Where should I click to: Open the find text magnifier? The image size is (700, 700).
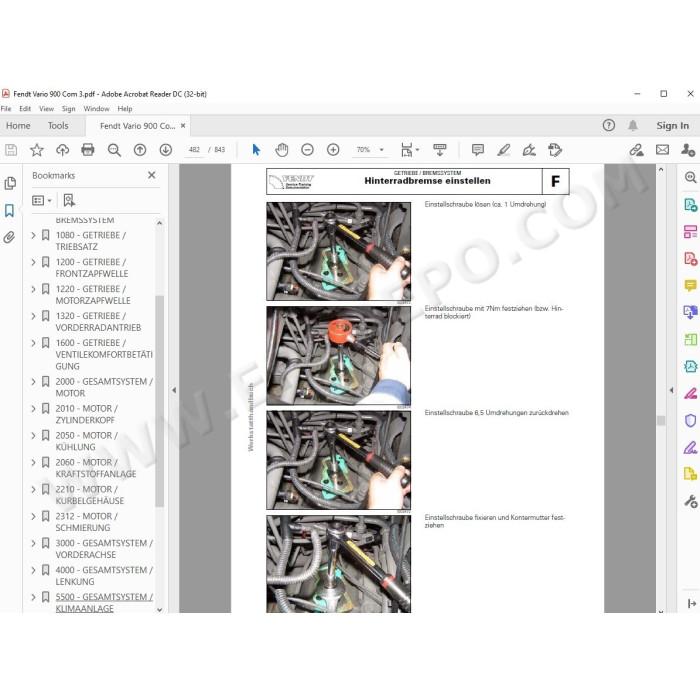pos(114,150)
